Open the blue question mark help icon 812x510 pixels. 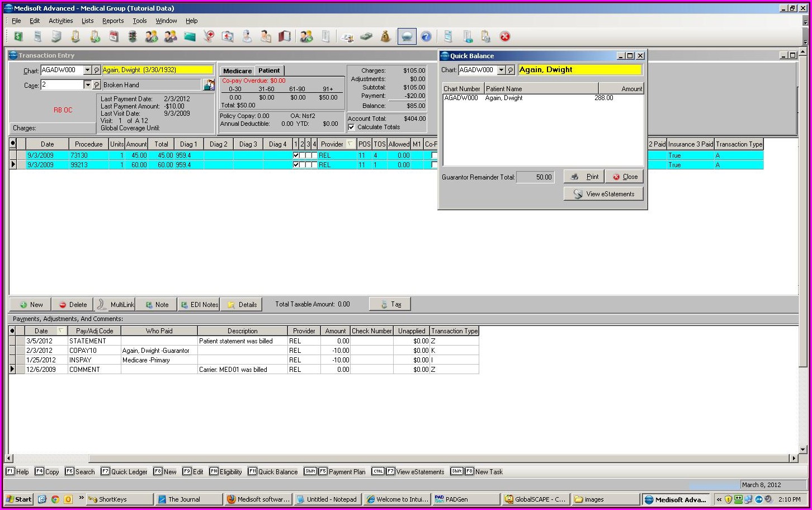tap(426, 37)
